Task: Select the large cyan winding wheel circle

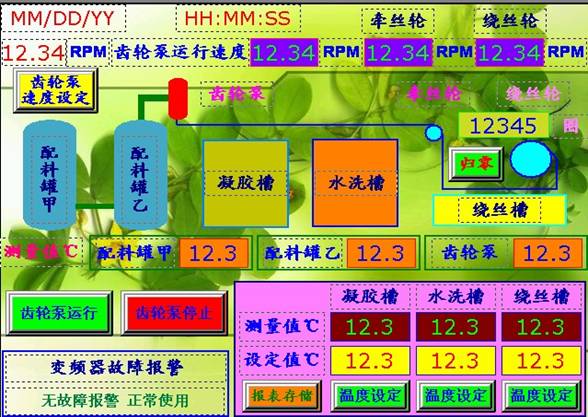Action: (530, 159)
